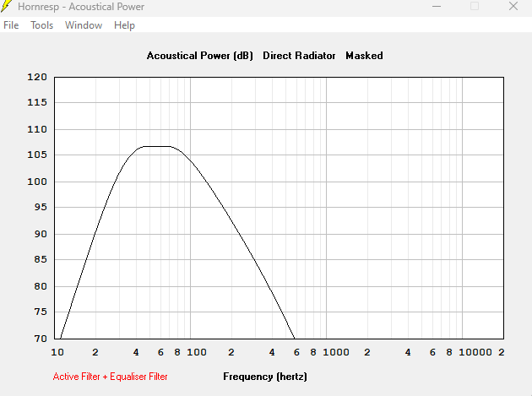532x396 pixels.
Task: Click the red Active Filter + Equaliser Filter label
Action: [x=111, y=377]
